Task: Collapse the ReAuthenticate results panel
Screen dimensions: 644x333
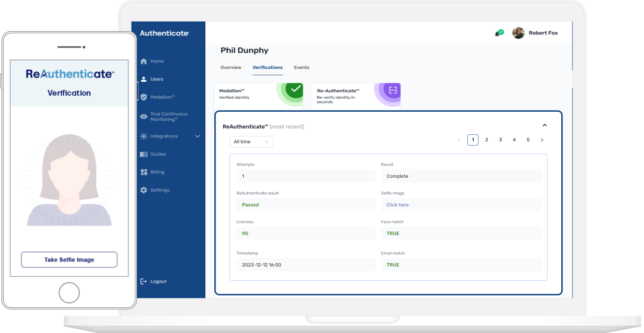Action: (544, 125)
